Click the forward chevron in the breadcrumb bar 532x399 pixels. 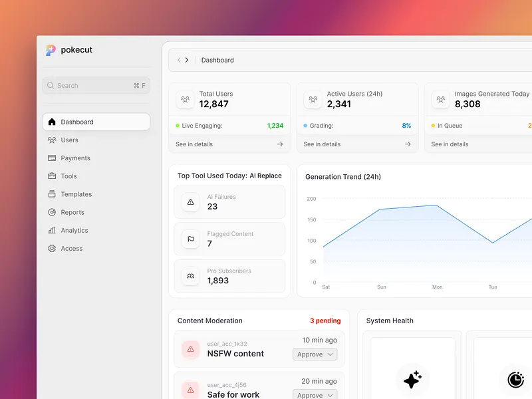click(x=187, y=59)
